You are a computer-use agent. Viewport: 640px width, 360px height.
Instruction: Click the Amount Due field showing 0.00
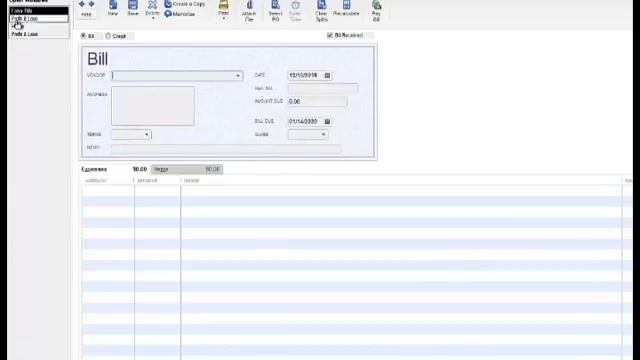(x=318, y=102)
